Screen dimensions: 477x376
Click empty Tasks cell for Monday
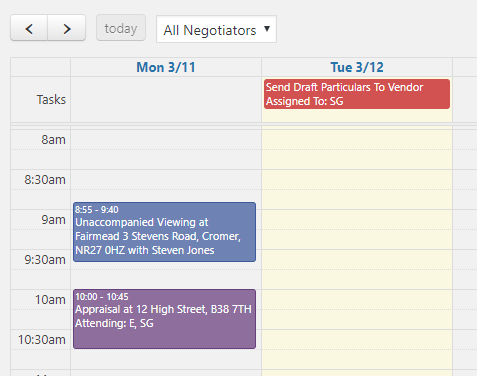click(x=166, y=100)
